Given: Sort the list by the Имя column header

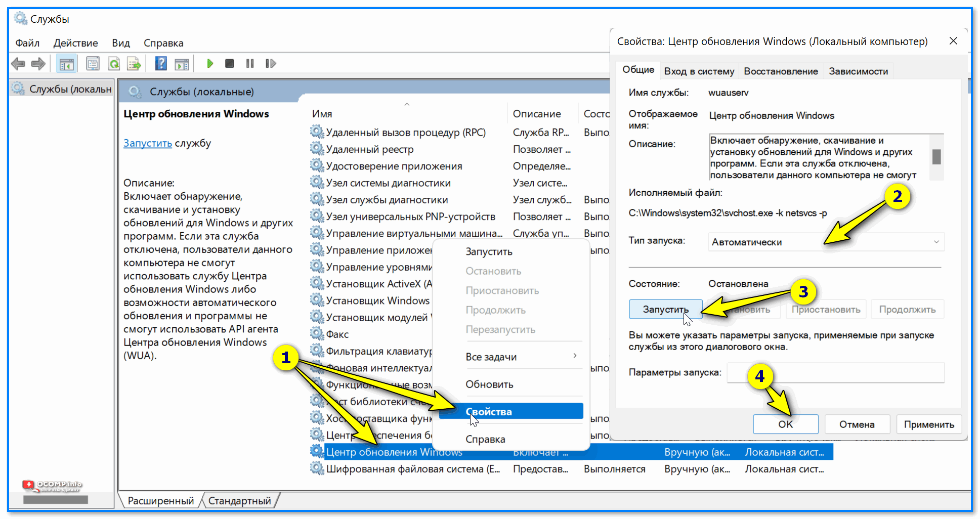Looking at the screenshot, I should [x=322, y=114].
